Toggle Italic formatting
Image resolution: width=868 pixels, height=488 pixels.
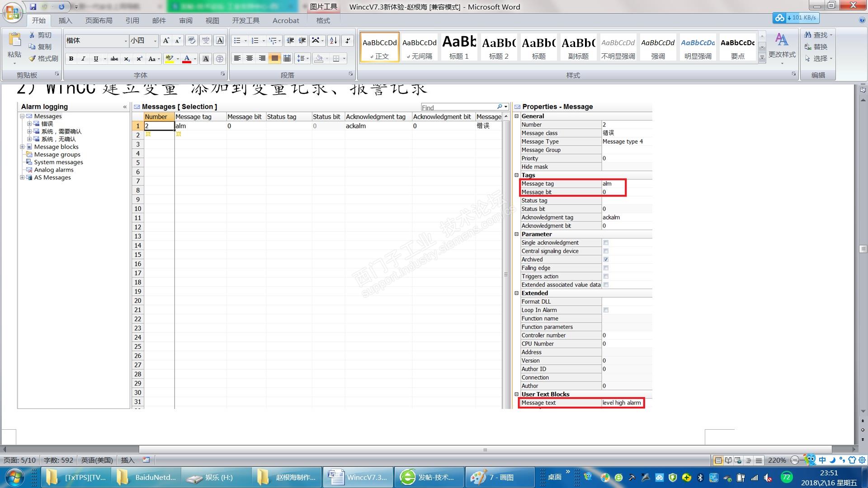click(83, 59)
